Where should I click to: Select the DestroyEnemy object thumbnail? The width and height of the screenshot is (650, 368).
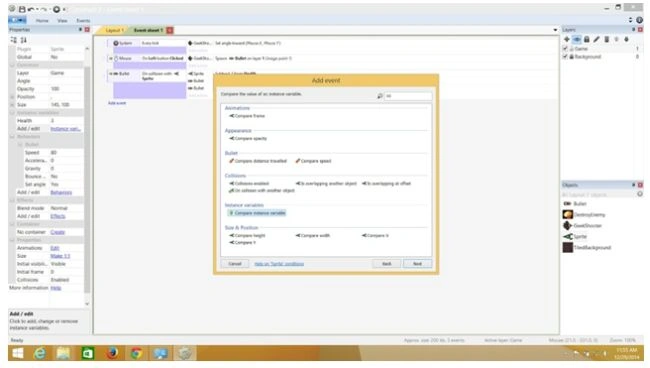pos(568,214)
